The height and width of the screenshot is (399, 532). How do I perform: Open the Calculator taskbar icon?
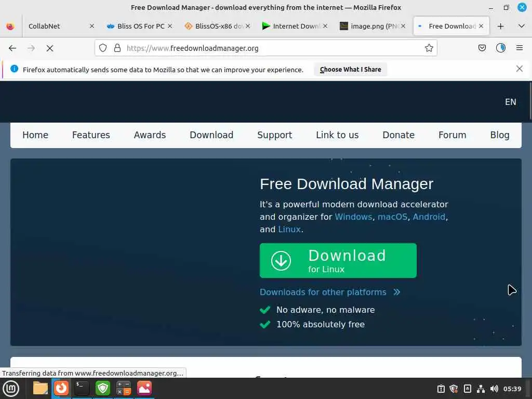coord(124,388)
